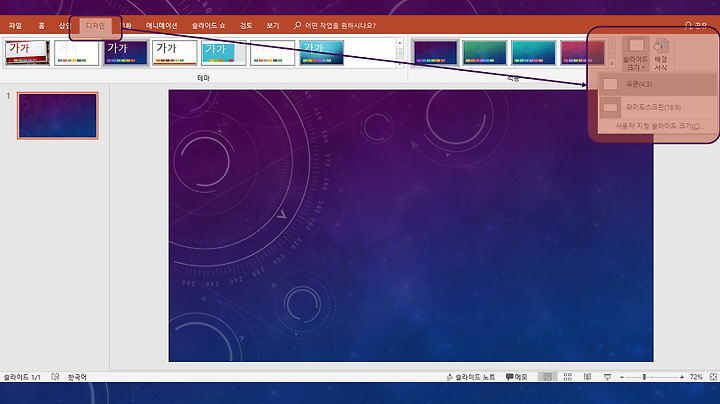
Task: Apply the teal gradient 가가 theme
Action: click(x=321, y=53)
